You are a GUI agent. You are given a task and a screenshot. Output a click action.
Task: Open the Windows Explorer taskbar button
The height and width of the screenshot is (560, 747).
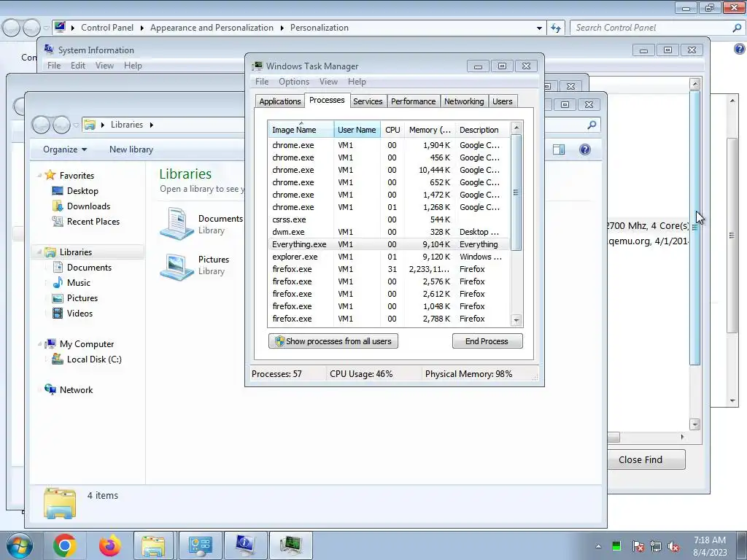(x=153, y=545)
